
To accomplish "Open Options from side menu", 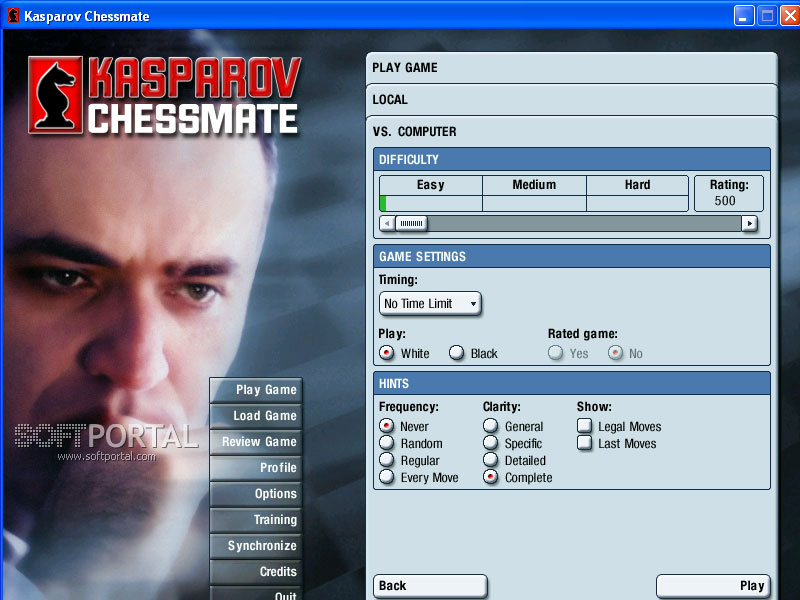I will 256,494.
